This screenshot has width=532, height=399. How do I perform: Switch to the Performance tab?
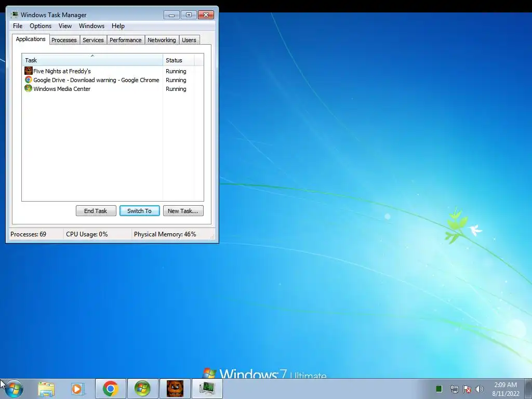coord(126,40)
